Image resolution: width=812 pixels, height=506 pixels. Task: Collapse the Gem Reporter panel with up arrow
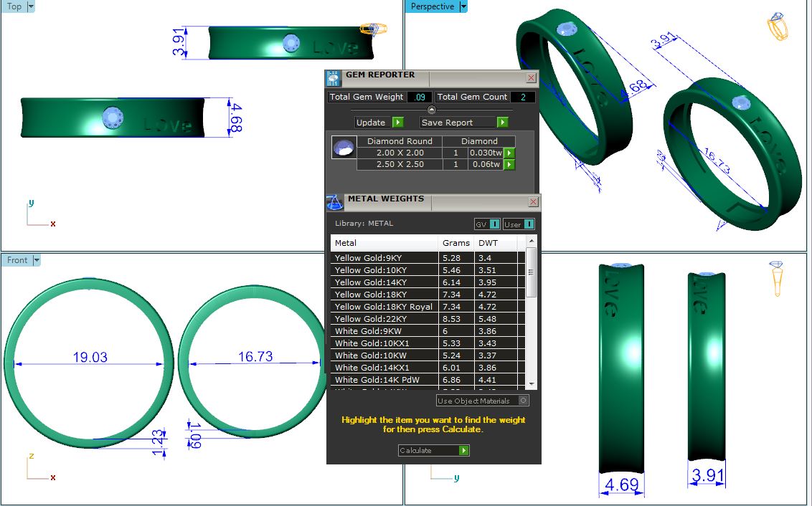pyautogui.click(x=432, y=110)
